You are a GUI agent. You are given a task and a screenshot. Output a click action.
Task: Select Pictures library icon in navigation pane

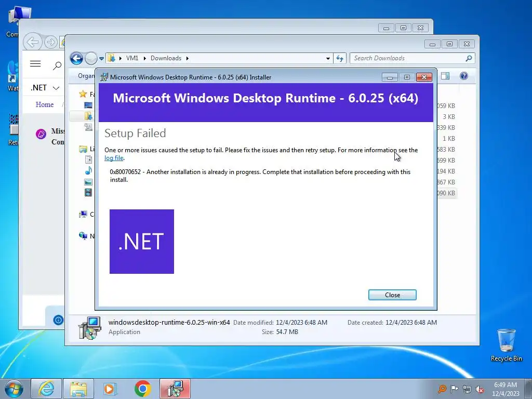(88, 182)
